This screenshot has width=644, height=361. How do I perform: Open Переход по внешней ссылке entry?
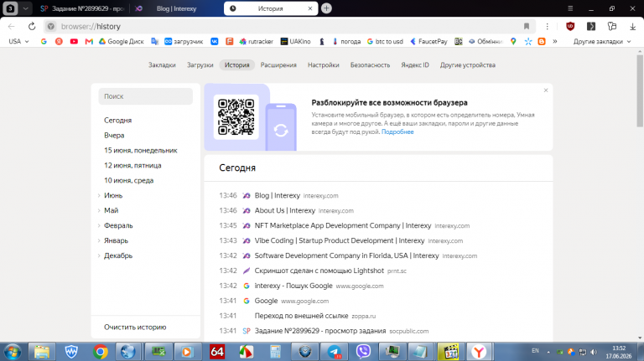tap(302, 316)
